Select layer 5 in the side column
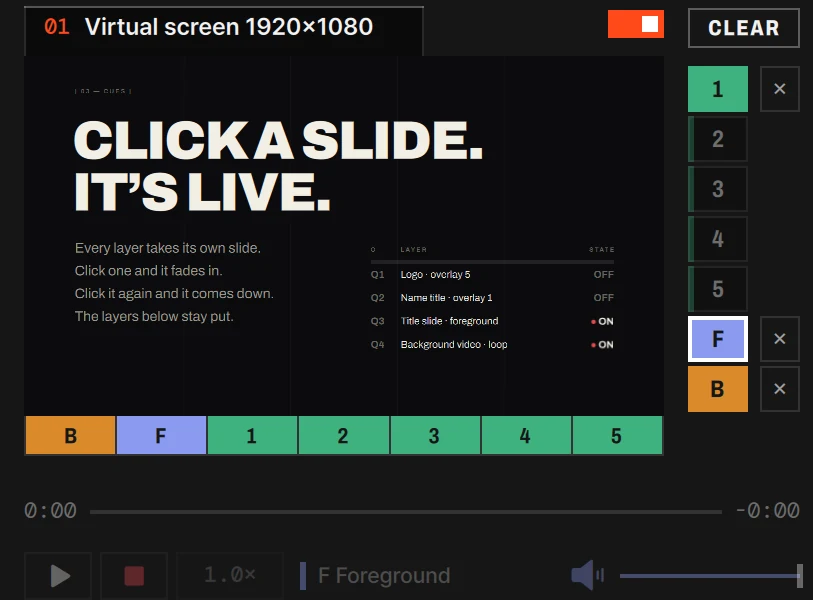 pos(718,289)
